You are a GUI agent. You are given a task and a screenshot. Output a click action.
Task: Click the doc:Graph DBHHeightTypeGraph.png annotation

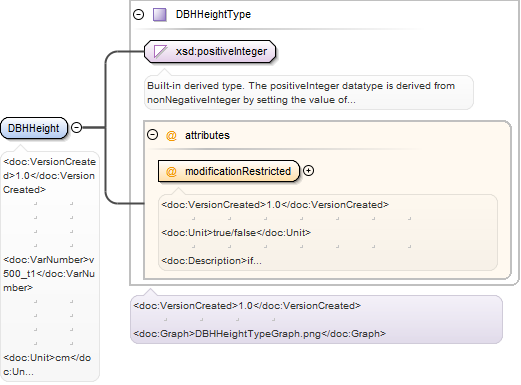pyautogui.click(x=259, y=334)
